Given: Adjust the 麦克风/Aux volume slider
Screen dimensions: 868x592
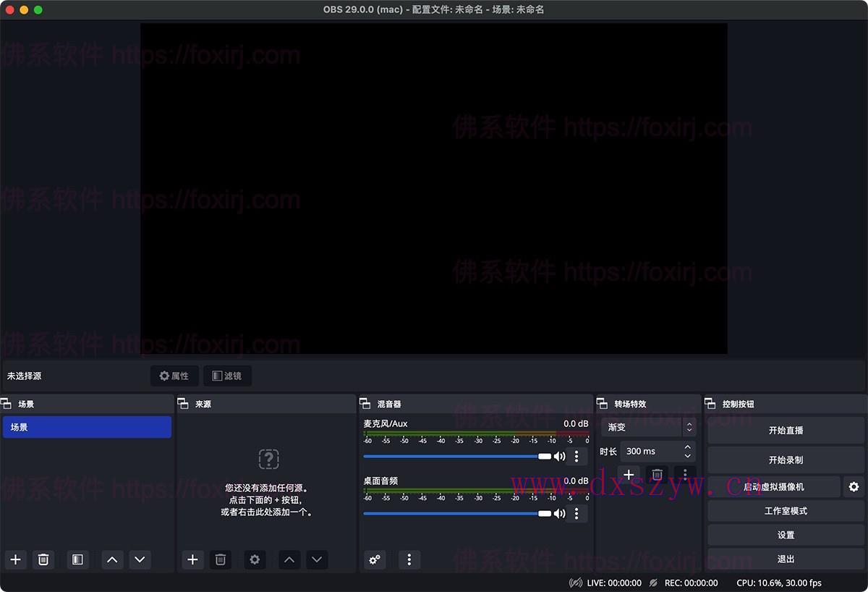Looking at the screenshot, I should tap(457, 456).
